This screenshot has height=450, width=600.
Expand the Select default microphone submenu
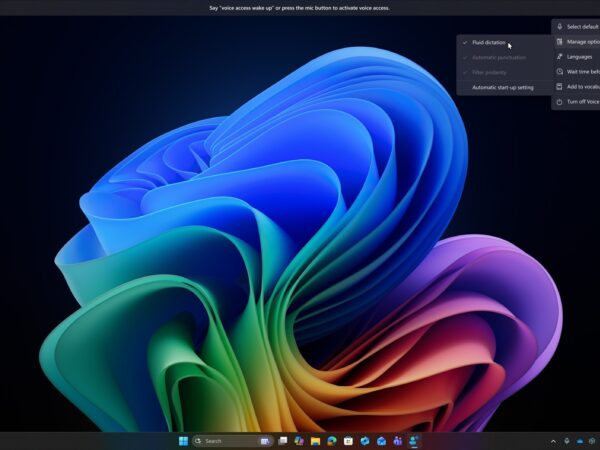click(x=578, y=26)
